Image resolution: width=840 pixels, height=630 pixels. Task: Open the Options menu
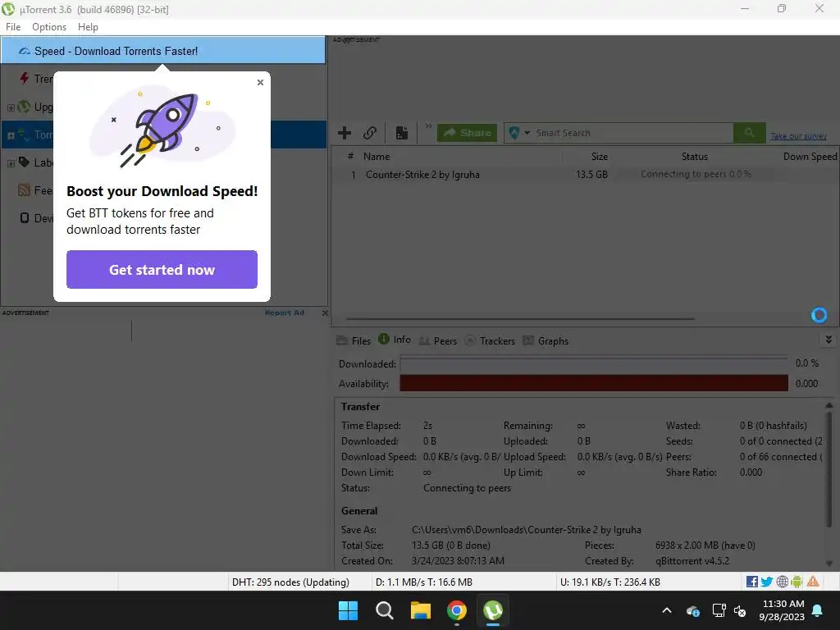coord(49,27)
